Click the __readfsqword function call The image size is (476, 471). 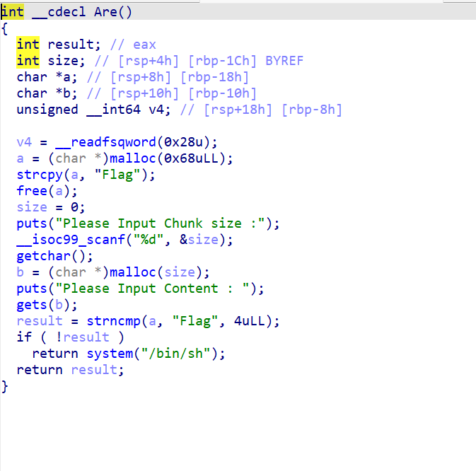106,142
